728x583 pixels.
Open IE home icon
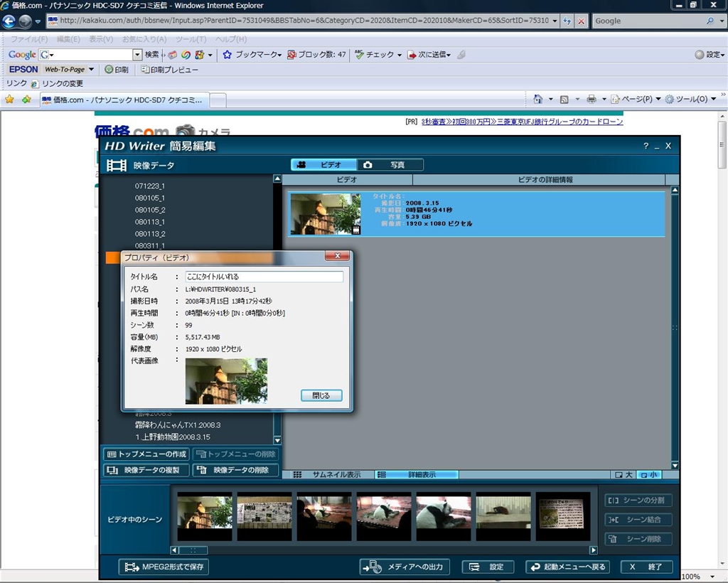(537, 99)
